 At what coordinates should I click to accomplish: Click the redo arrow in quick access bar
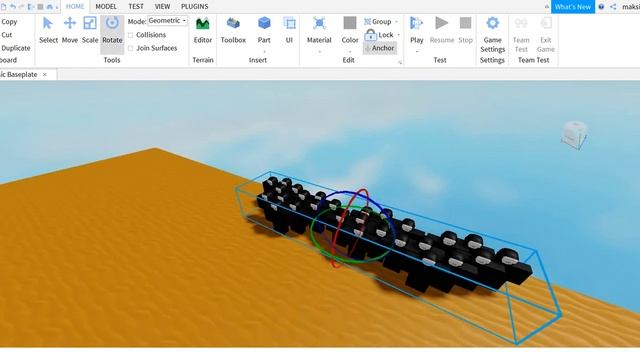(22, 7)
